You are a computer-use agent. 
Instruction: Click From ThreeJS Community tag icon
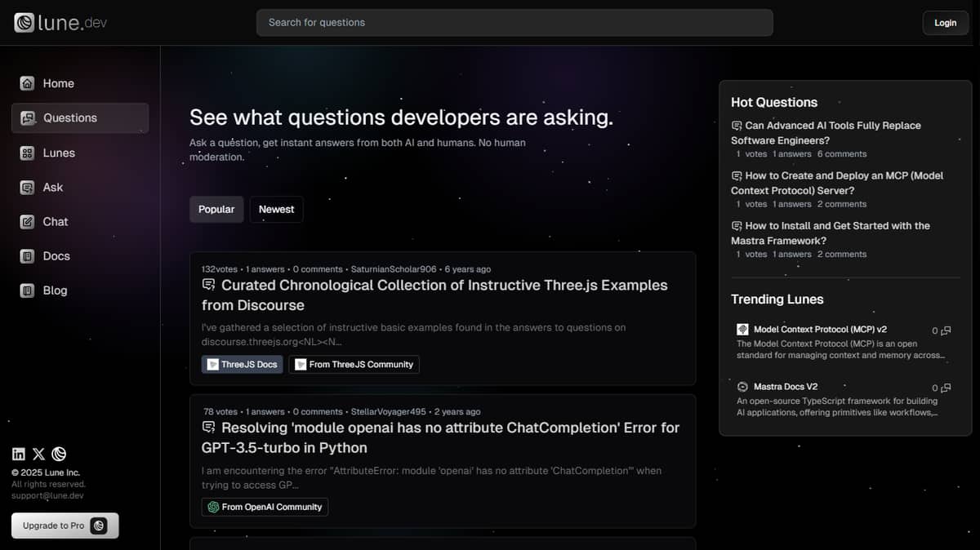[301, 364]
